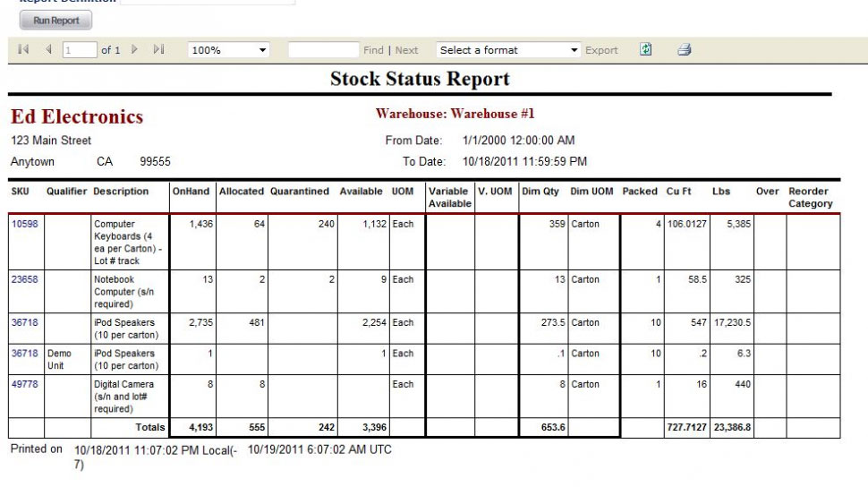Click the Next search result link

click(x=406, y=51)
